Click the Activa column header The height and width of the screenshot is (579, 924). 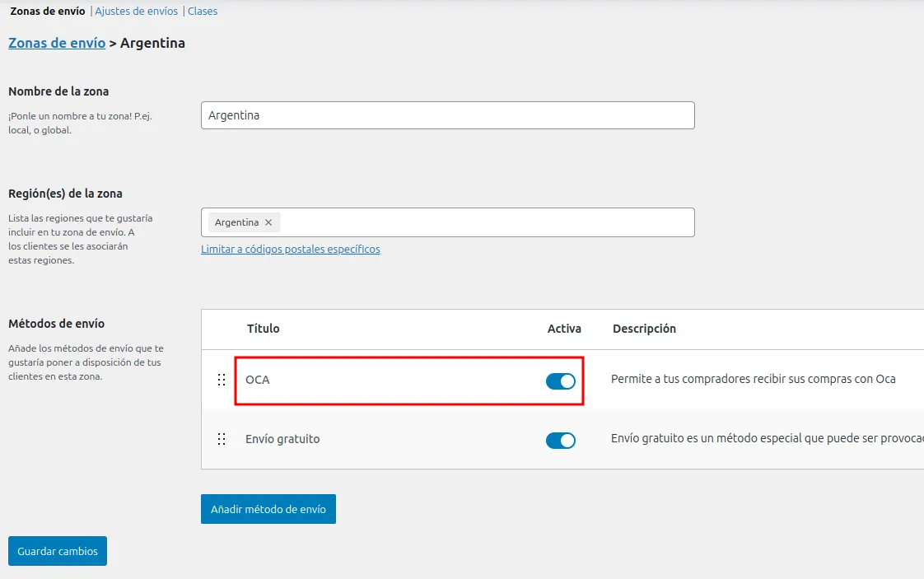click(x=564, y=329)
